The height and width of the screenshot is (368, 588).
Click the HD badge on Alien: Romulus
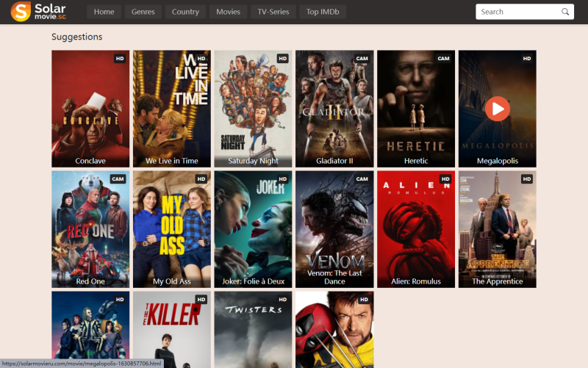click(x=445, y=179)
